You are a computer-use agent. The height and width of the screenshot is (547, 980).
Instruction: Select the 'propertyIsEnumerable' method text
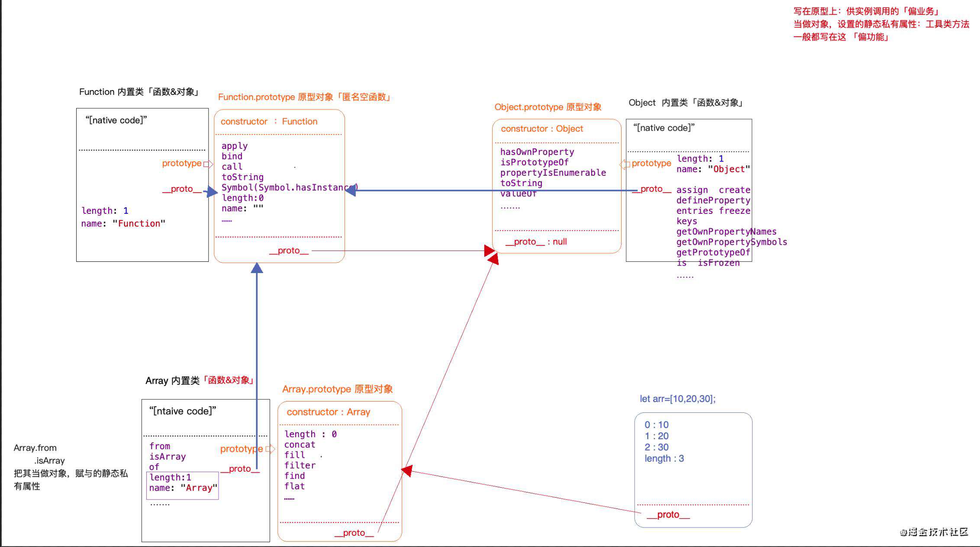click(553, 173)
